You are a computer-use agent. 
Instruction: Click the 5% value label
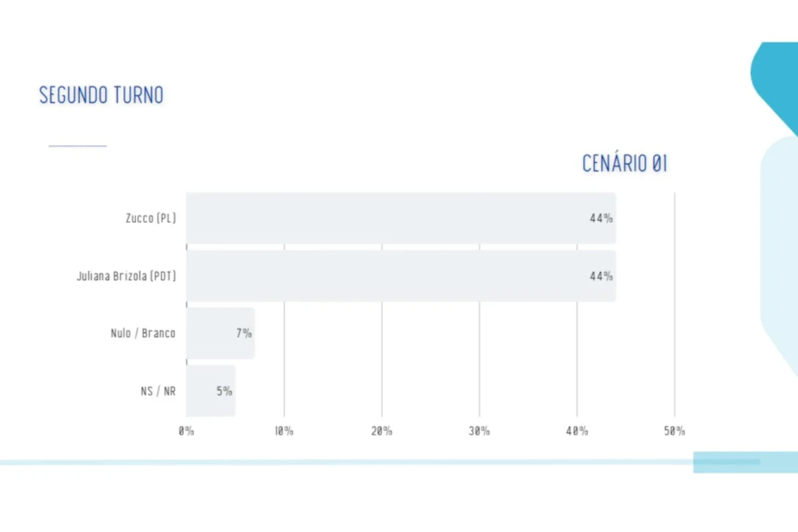coord(225,391)
